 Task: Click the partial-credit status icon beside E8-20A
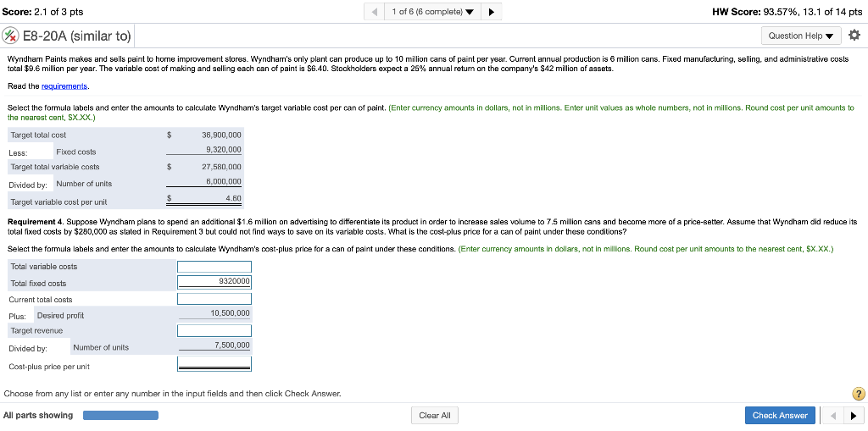10,36
